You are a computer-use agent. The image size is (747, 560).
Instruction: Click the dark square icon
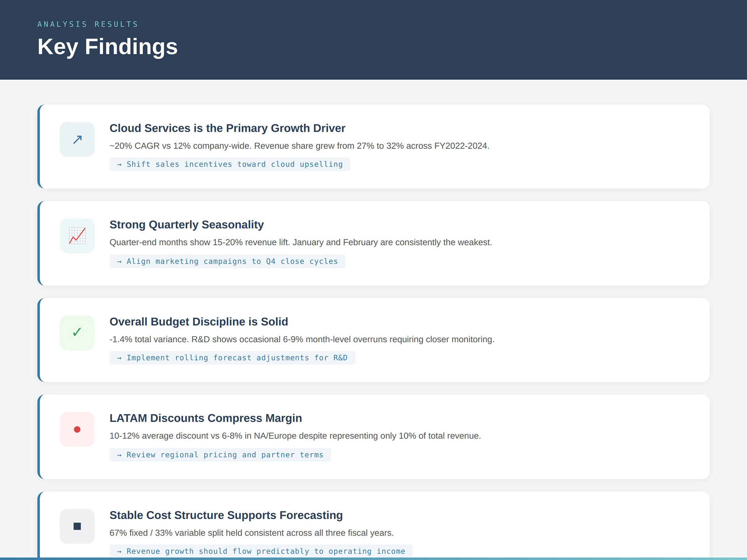77,526
